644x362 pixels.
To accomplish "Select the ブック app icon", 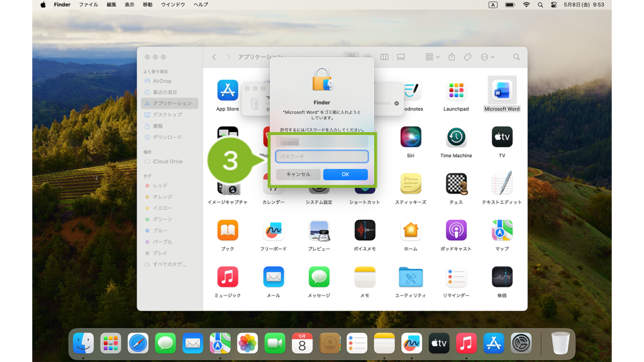I will [x=228, y=230].
